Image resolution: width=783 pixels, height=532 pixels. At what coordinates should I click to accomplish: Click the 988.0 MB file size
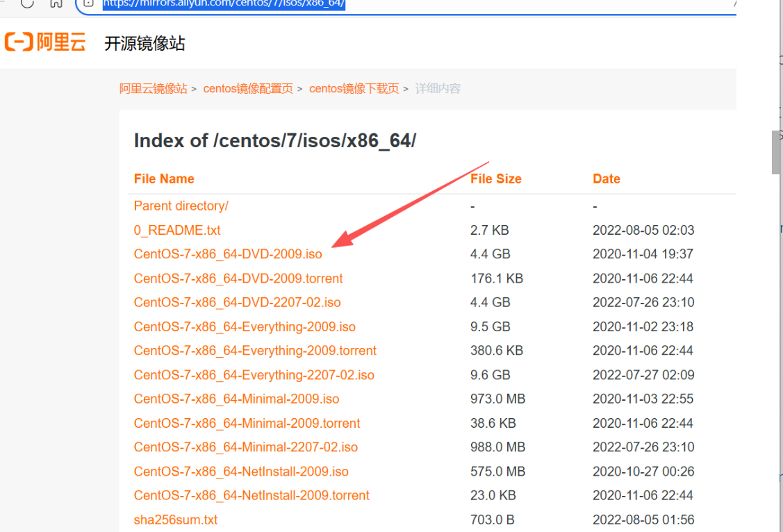498,447
